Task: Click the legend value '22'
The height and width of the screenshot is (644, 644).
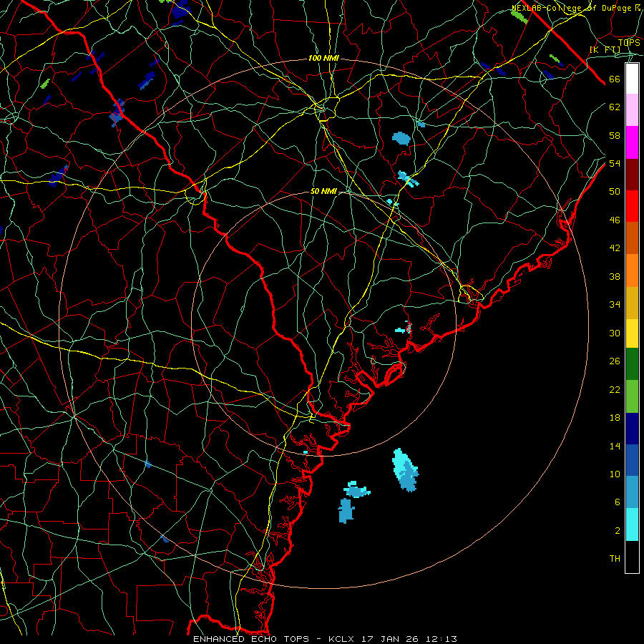Action: tap(615, 389)
